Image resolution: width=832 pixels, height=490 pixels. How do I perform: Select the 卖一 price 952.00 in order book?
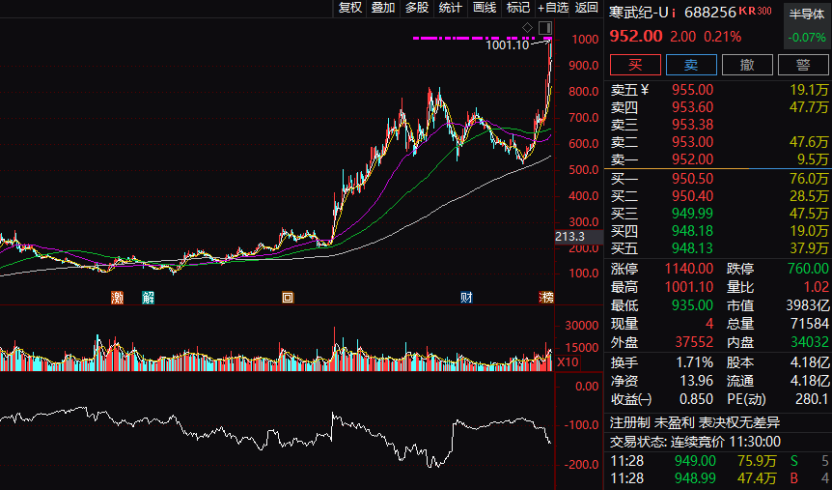coord(692,159)
